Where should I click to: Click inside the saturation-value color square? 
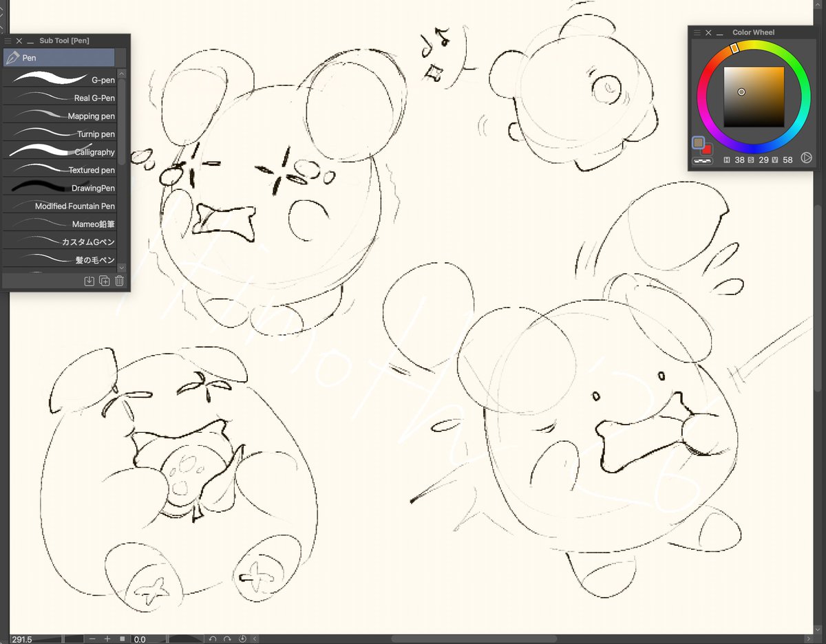754,97
